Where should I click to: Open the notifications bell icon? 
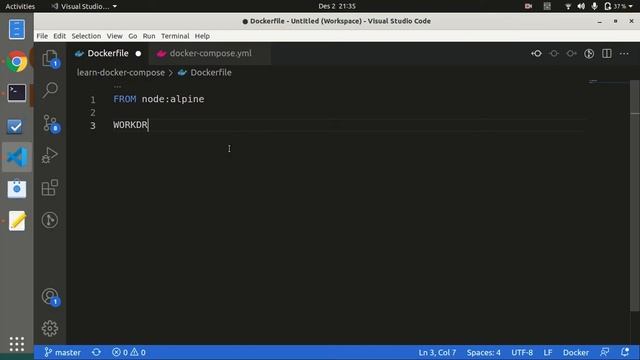[624, 352]
